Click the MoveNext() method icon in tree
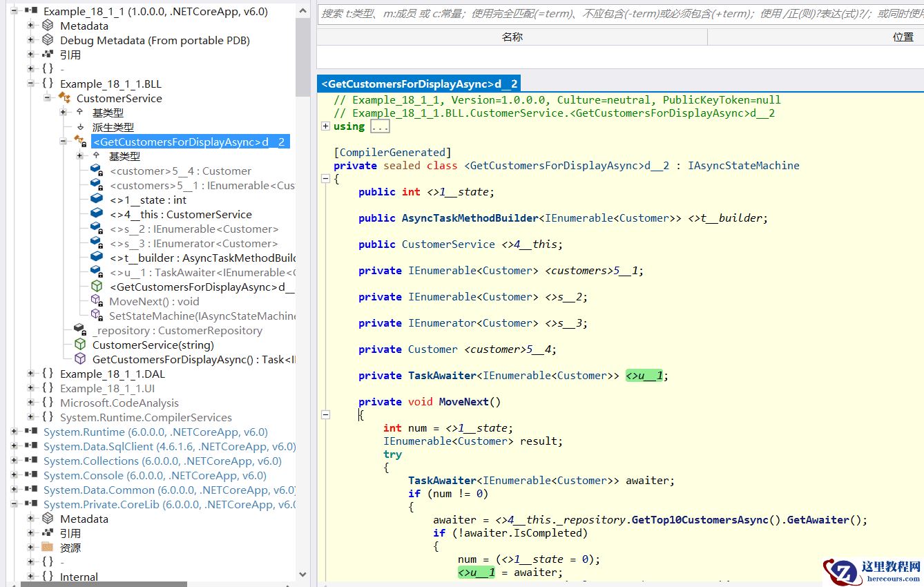Screen dimensions: 924x587 tap(97, 301)
